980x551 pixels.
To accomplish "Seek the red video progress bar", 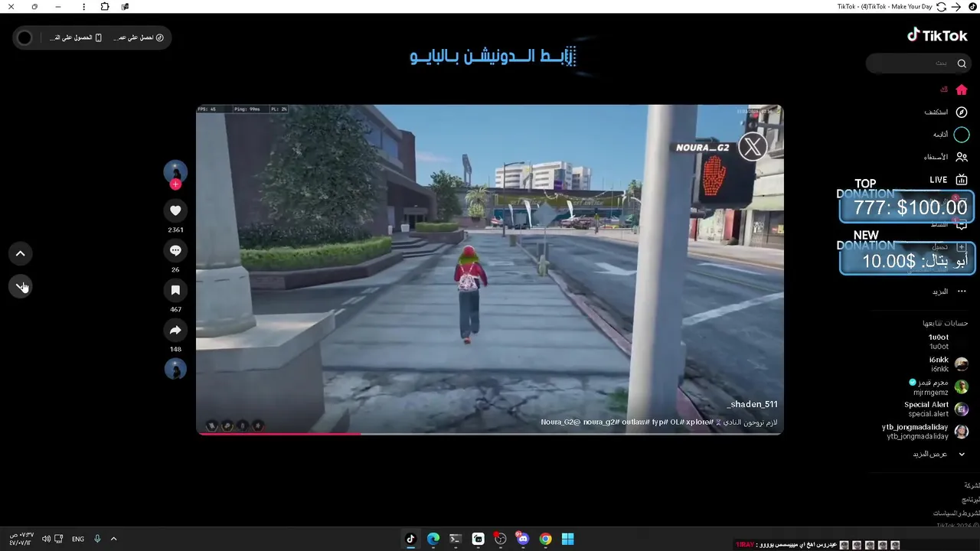I will [x=490, y=434].
